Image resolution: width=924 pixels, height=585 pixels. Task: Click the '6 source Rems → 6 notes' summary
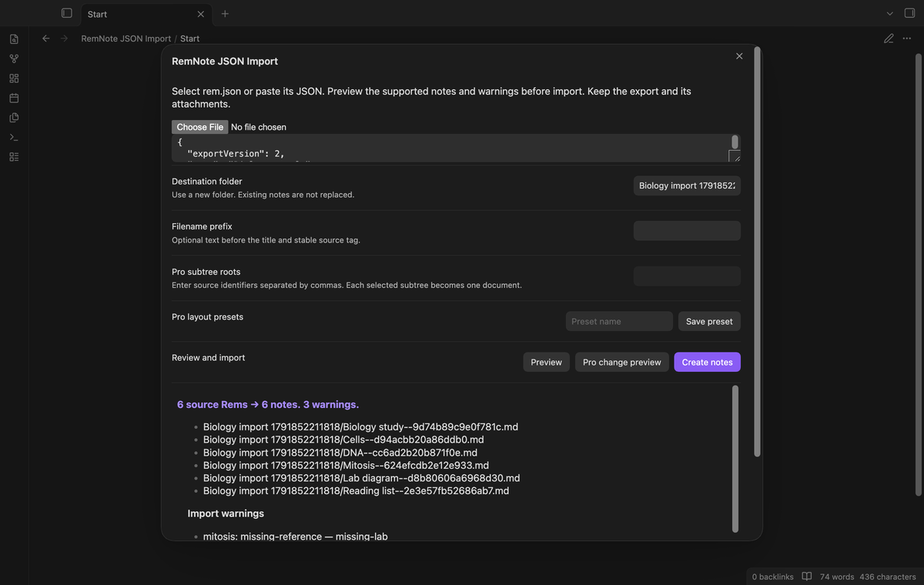point(268,404)
